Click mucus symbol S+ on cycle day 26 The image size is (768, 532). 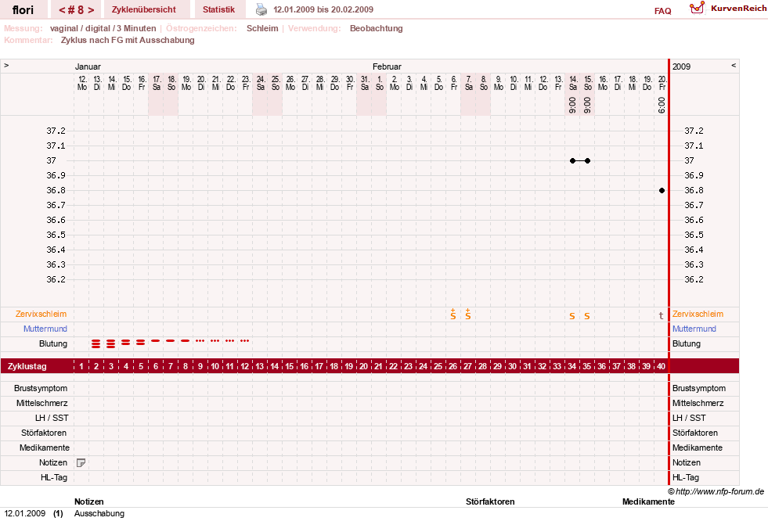[453, 315]
